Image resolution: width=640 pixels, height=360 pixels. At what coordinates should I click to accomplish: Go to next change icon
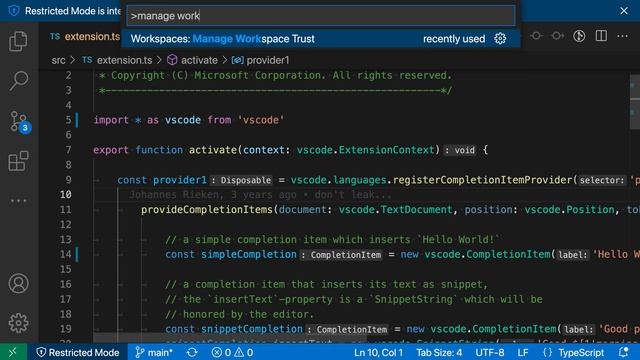pyautogui.click(x=558, y=36)
